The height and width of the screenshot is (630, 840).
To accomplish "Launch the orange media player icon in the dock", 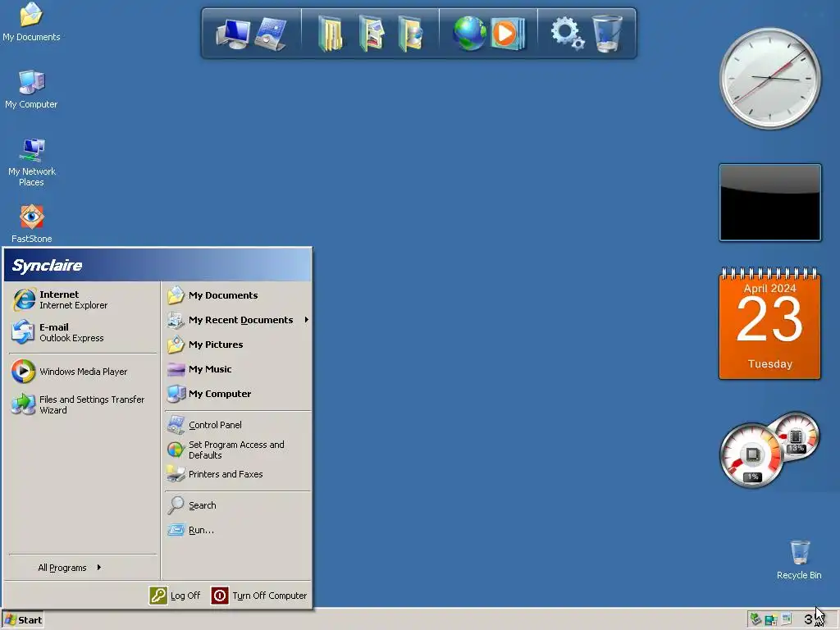I will click(x=507, y=33).
